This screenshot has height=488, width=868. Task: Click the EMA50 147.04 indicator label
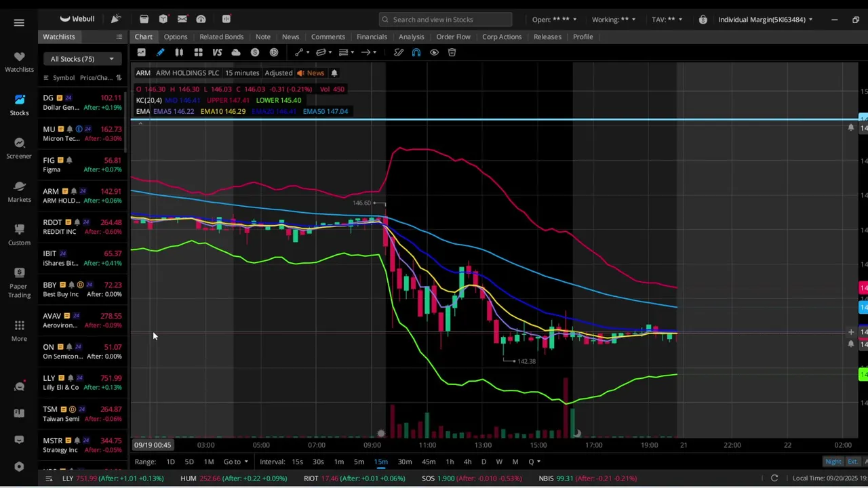[325, 111]
